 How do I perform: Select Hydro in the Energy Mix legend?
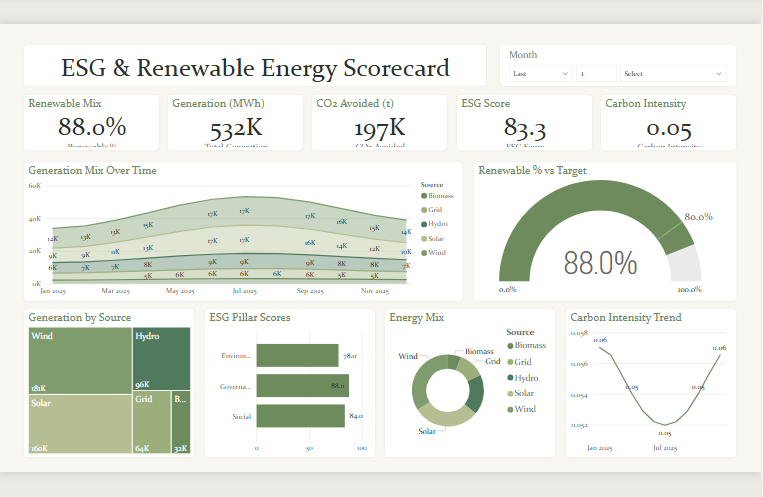click(x=523, y=378)
